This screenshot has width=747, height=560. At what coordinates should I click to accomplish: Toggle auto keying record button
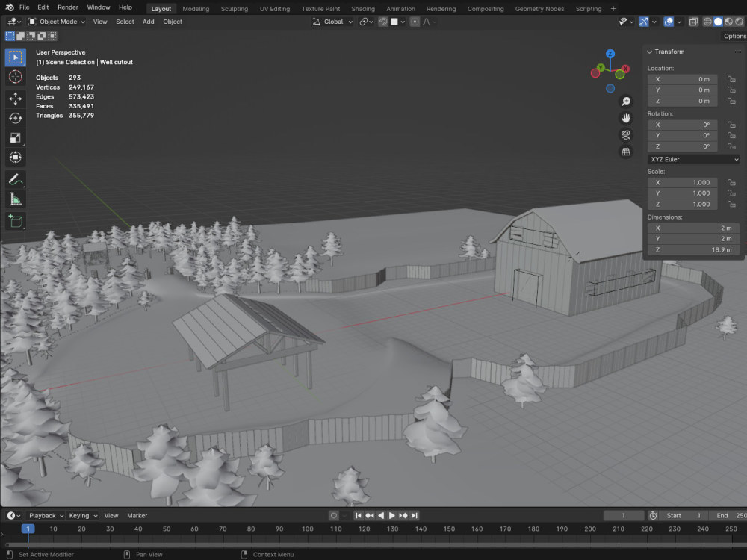333,515
